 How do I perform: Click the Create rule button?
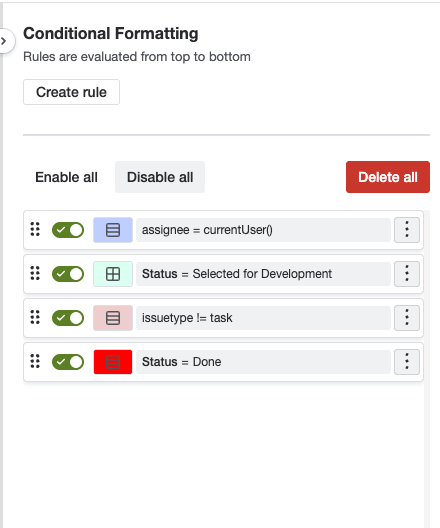pos(71,92)
